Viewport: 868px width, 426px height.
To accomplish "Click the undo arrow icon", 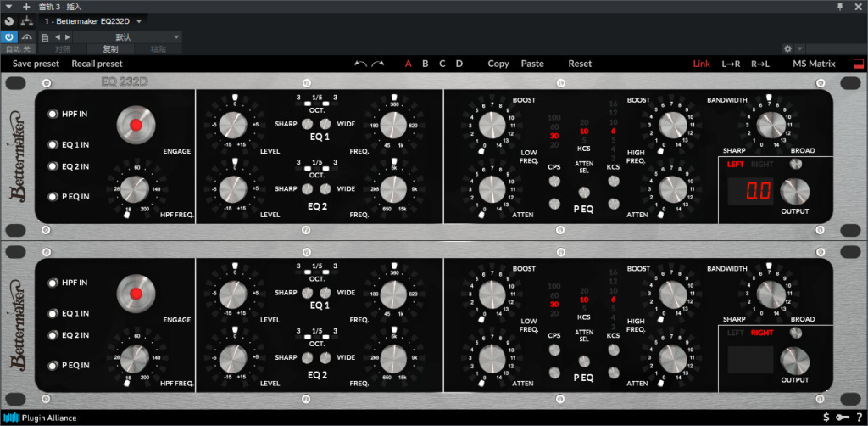I will pyautogui.click(x=361, y=64).
